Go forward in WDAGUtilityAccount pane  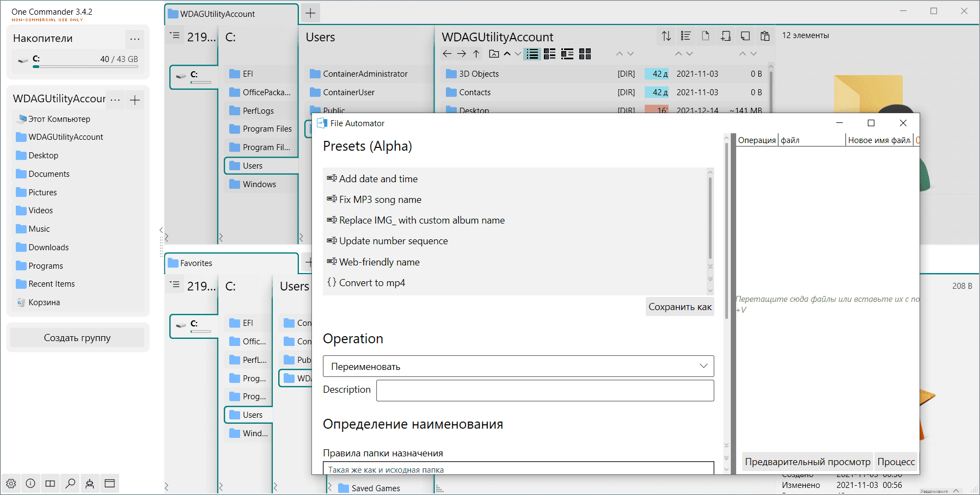pos(462,53)
